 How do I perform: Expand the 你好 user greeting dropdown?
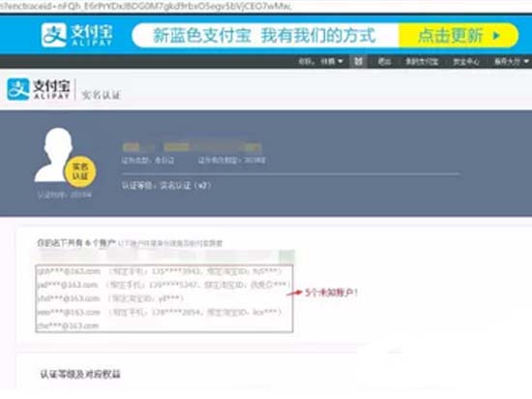[x=320, y=61]
